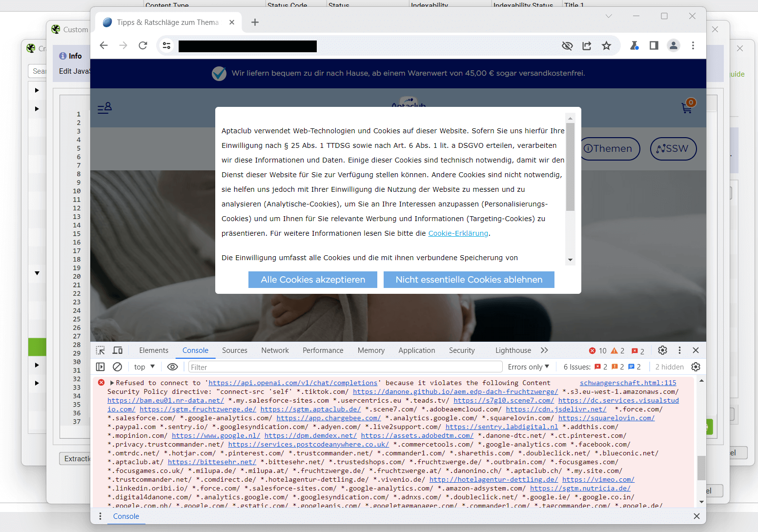Clear console with the ban icon

coord(117,367)
